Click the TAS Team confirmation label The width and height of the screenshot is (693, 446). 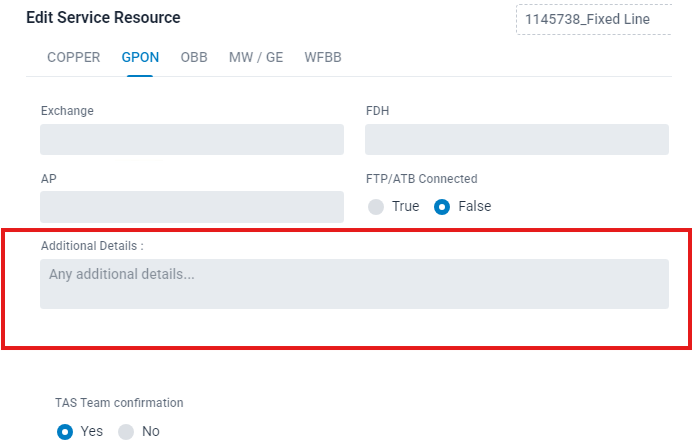point(119,403)
